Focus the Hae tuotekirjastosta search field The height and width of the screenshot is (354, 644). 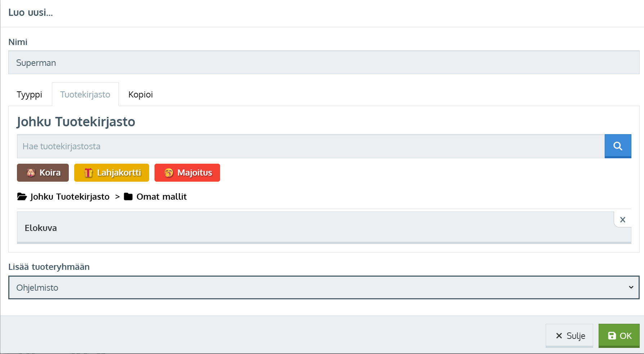[x=310, y=146]
